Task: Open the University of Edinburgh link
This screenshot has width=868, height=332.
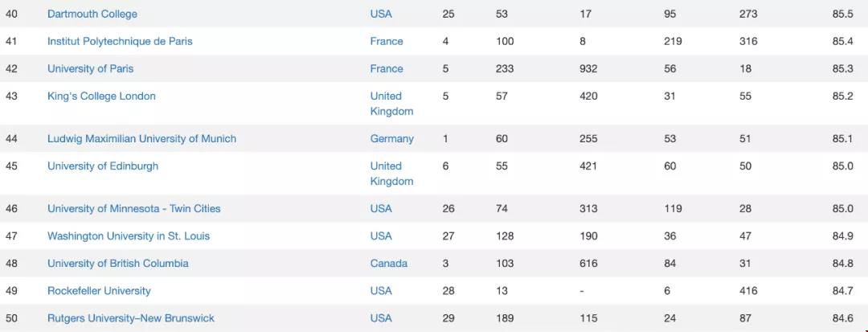Action: (x=103, y=166)
